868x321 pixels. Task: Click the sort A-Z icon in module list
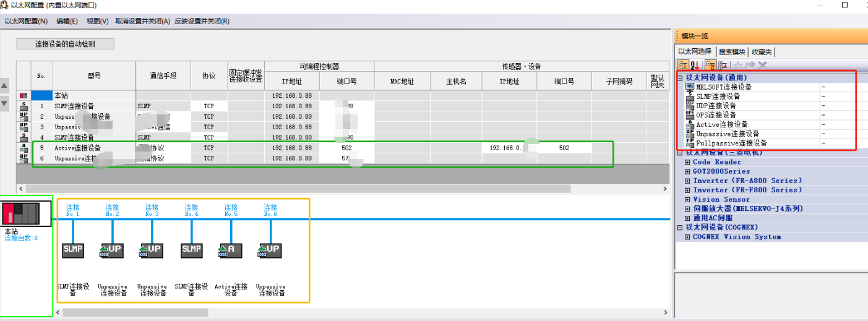point(695,65)
